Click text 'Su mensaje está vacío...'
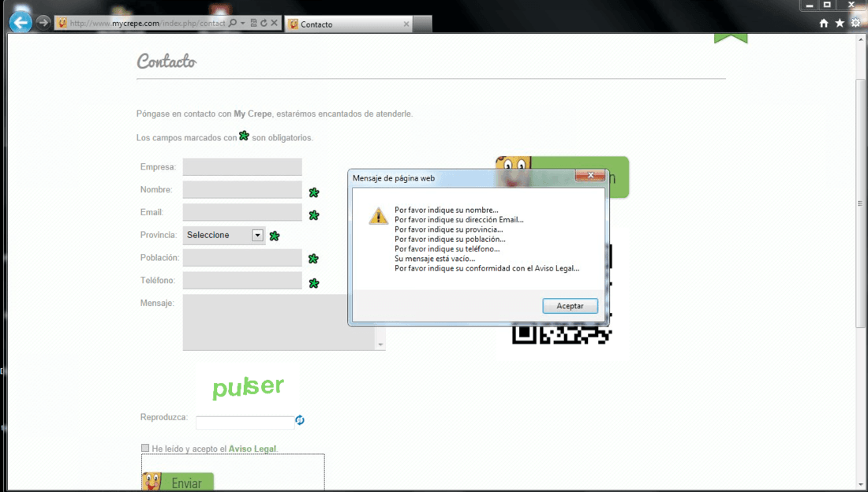 [435, 259]
